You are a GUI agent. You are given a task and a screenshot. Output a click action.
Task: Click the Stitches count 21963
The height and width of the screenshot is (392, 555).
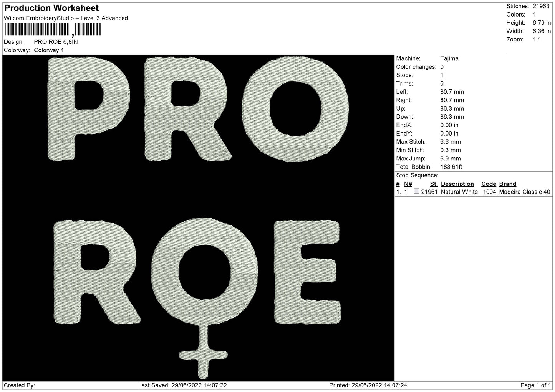[542, 6]
